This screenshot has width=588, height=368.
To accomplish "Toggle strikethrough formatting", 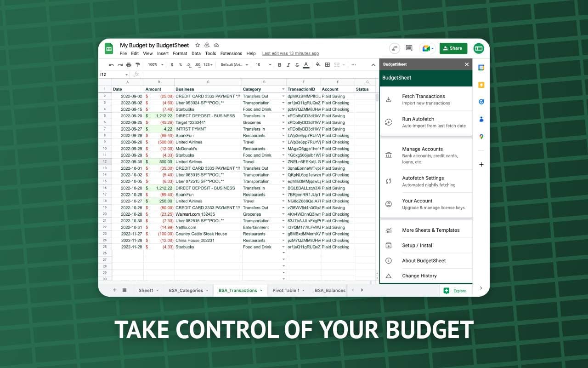I will (x=297, y=65).
